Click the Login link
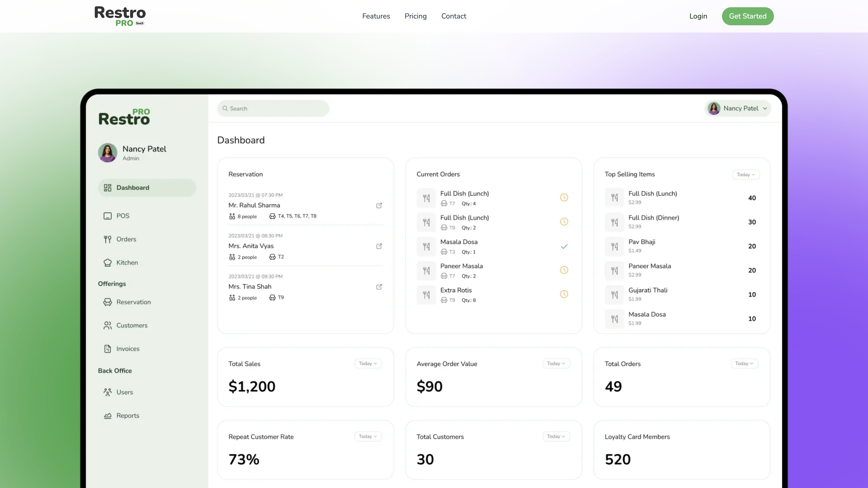The height and width of the screenshot is (488, 868). point(698,16)
